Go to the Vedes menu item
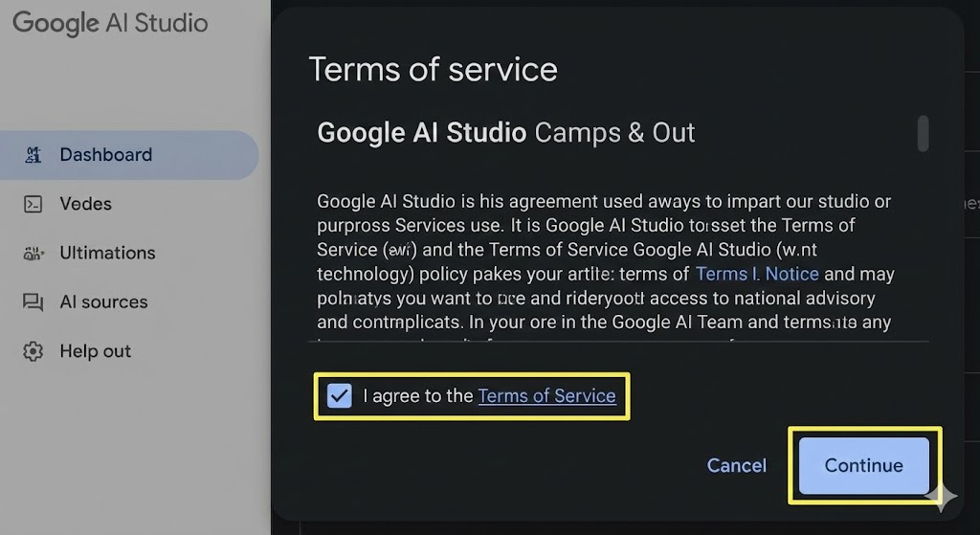 point(85,204)
